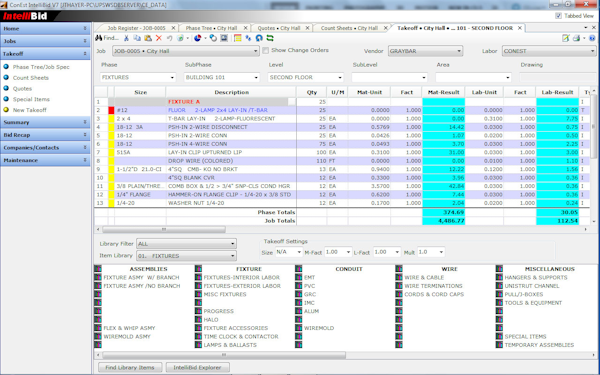This screenshot has width=600, height=375.
Task: Open the Level SECOND FLOOR dropdown
Action: pos(305,77)
